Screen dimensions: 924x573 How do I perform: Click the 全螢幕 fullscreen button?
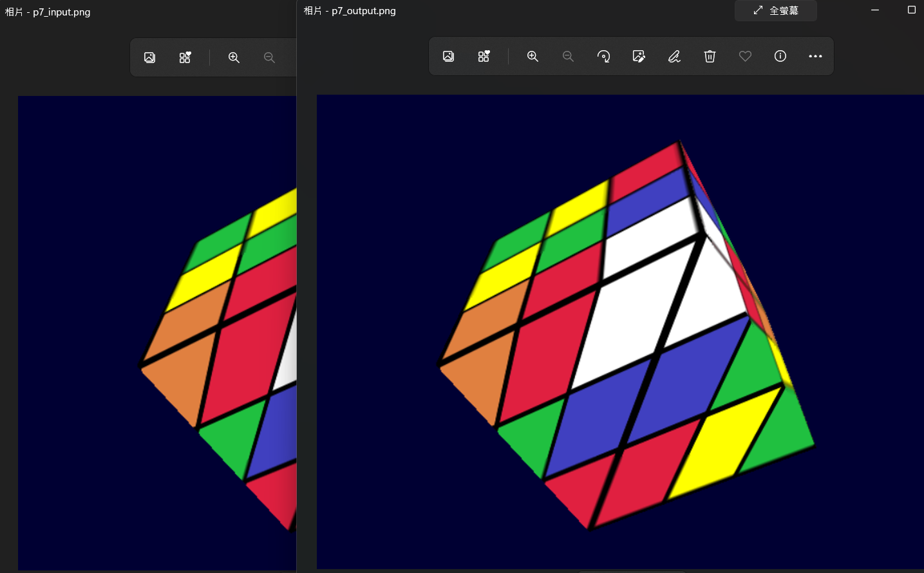(776, 10)
